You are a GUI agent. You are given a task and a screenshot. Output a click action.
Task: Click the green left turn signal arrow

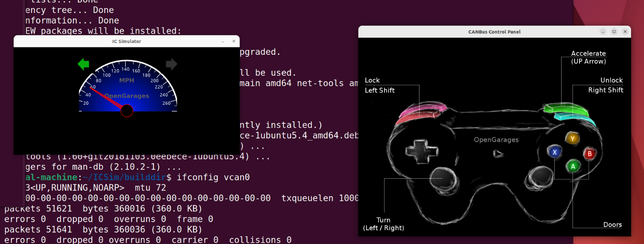(83, 64)
